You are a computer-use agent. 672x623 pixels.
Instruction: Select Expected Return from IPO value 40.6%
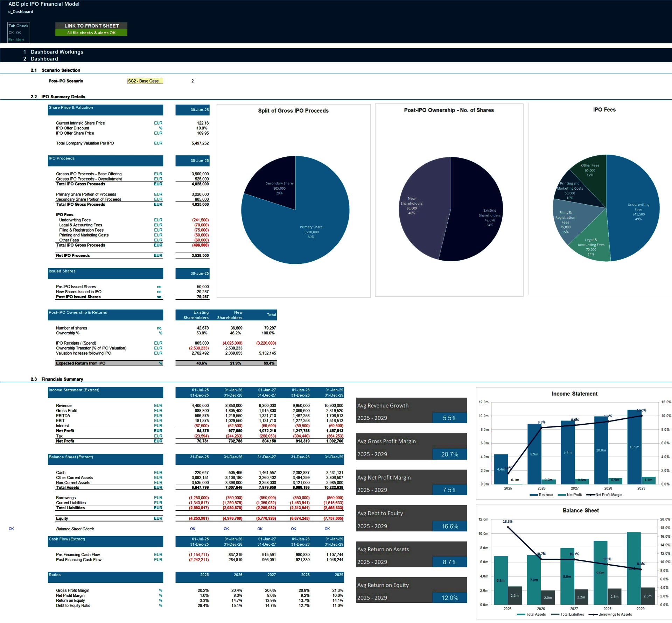[202, 363]
